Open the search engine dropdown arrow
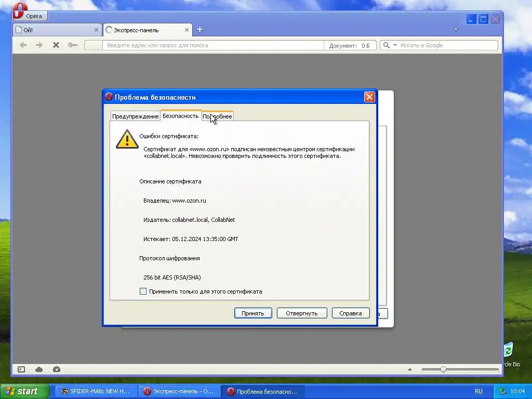Screen dimensions: 532x399 pyautogui.click(x=395, y=45)
